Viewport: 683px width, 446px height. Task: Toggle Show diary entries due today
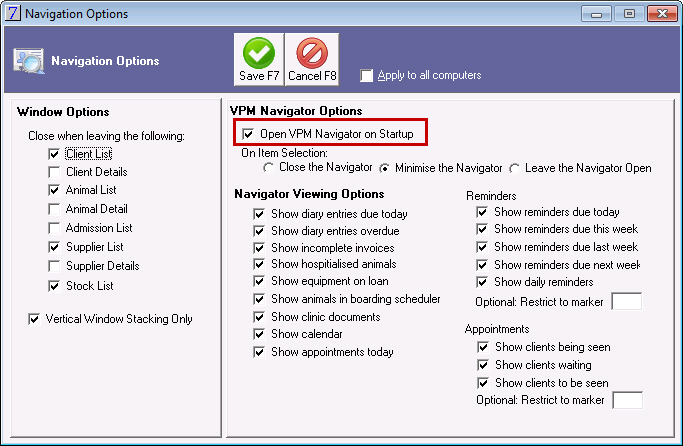tap(259, 214)
